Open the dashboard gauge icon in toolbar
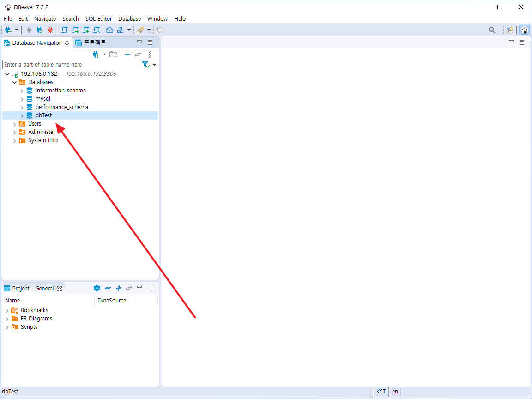Image resolution: width=532 pixels, height=399 pixels. point(109,30)
